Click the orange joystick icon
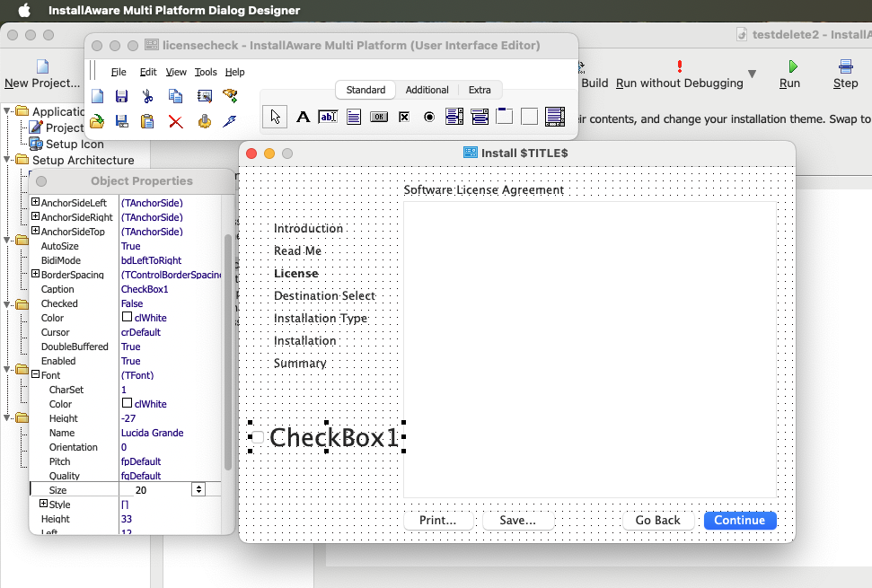The height and width of the screenshot is (588, 872). [x=204, y=121]
